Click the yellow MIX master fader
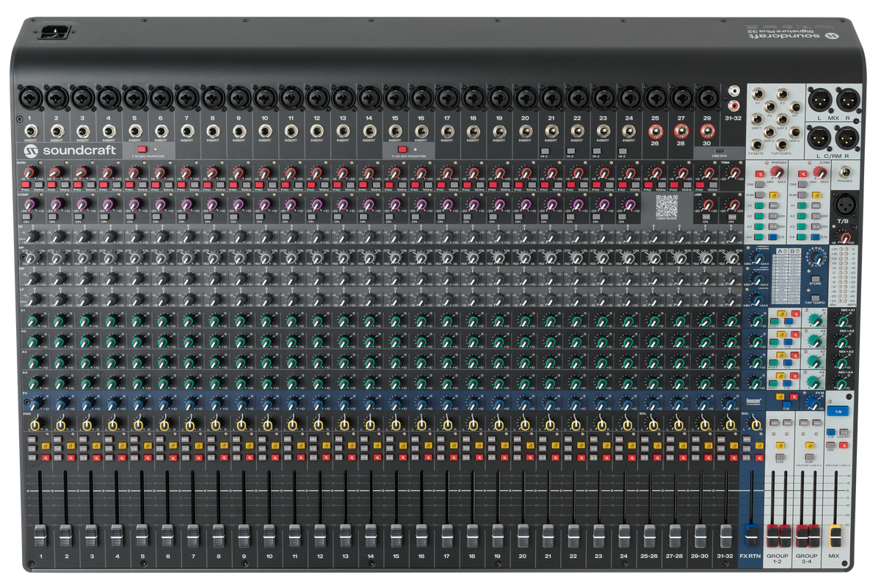881x588 pixels. pyautogui.click(x=835, y=536)
